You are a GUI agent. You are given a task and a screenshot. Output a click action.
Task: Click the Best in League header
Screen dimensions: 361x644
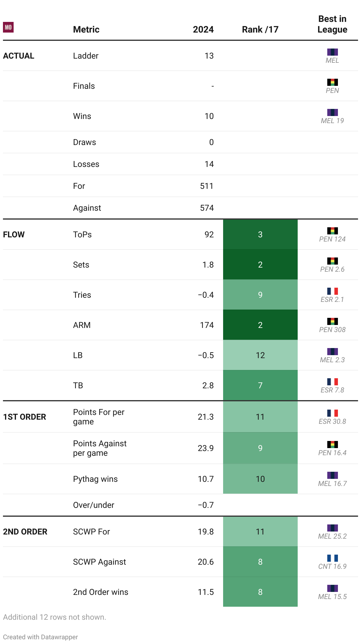click(332, 24)
